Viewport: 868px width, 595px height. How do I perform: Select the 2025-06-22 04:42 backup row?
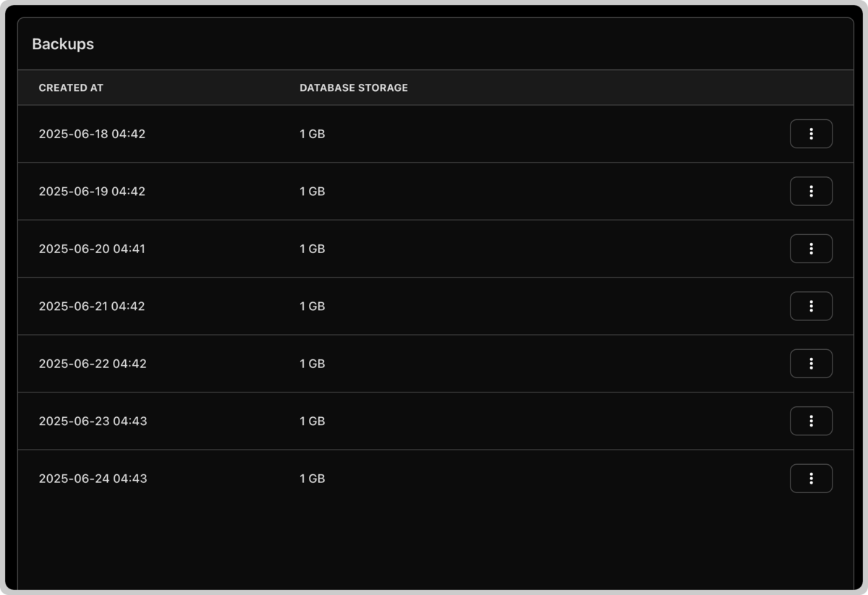(435, 364)
